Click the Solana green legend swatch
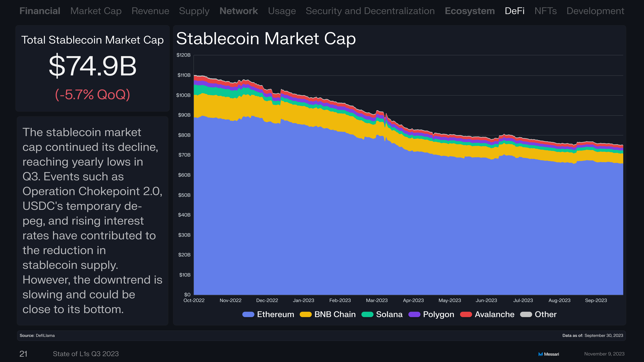Image resolution: width=644 pixels, height=362 pixels. pyautogui.click(x=367, y=315)
